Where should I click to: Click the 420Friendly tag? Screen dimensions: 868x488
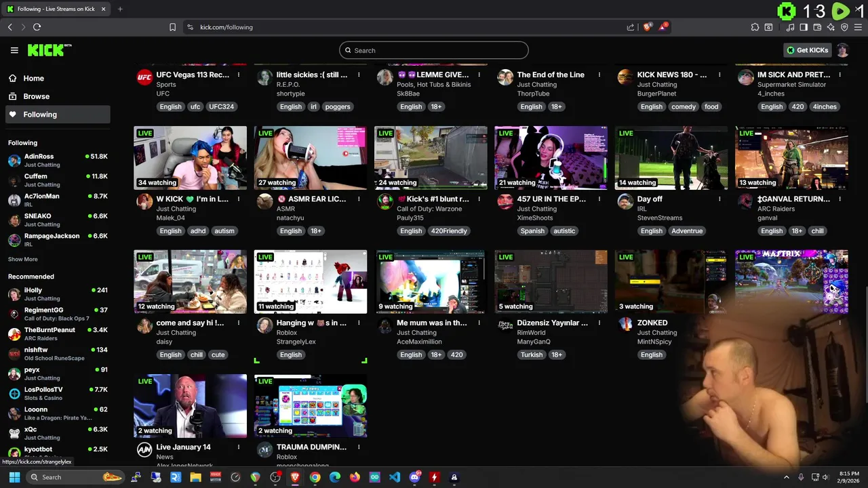coord(450,230)
